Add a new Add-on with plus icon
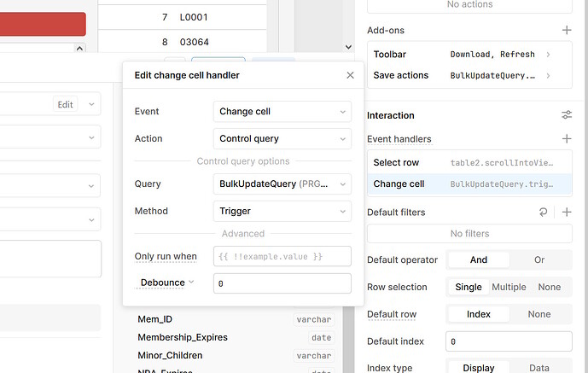 [x=567, y=31]
